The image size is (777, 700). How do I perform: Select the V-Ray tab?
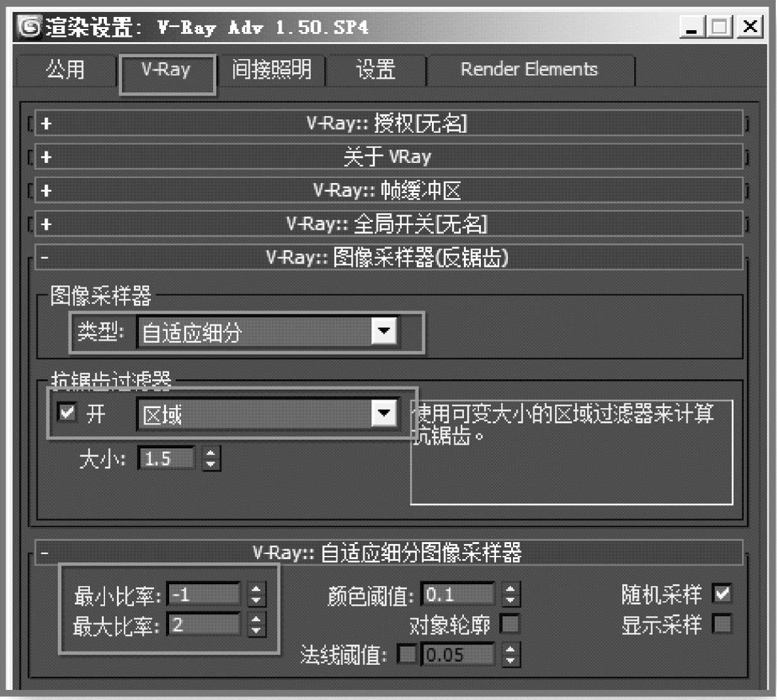click(166, 70)
